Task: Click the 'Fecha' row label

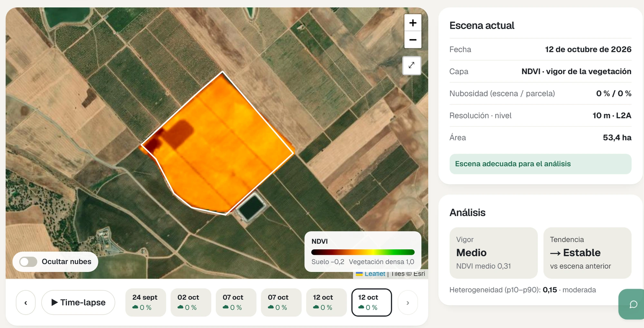Action: (x=460, y=49)
